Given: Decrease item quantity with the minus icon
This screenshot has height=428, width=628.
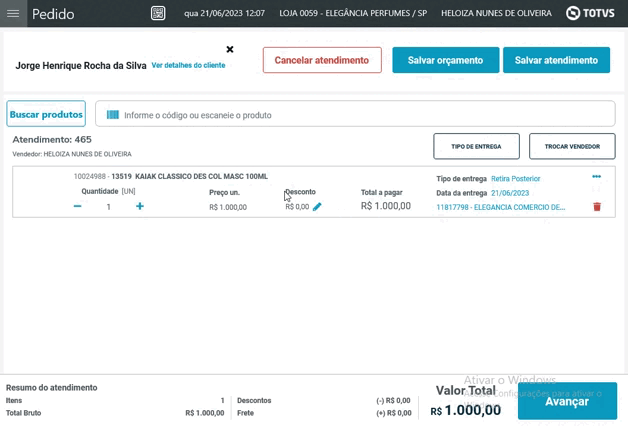Looking at the screenshot, I should pos(78,207).
